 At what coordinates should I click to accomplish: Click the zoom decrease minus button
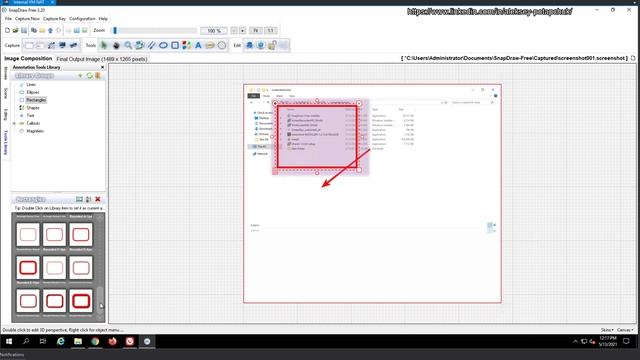[234, 31]
